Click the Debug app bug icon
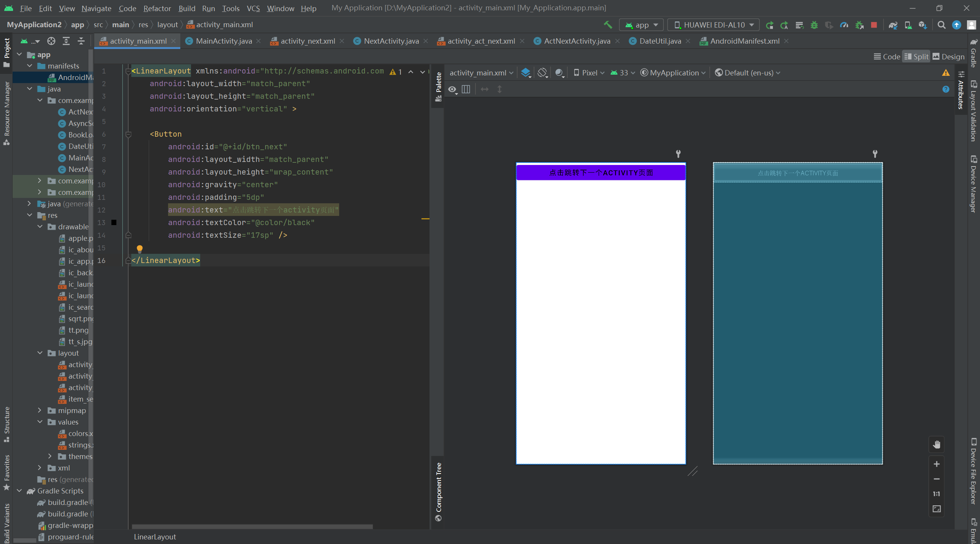Image resolution: width=980 pixels, height=544 pixels. click(x=814, y=25)
